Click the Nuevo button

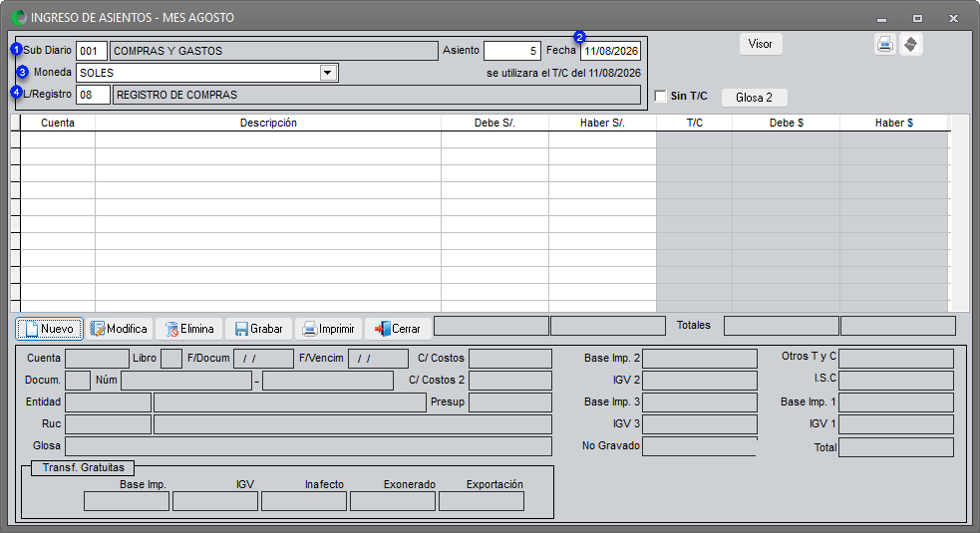pyautogui.click(x=50, y=329)
